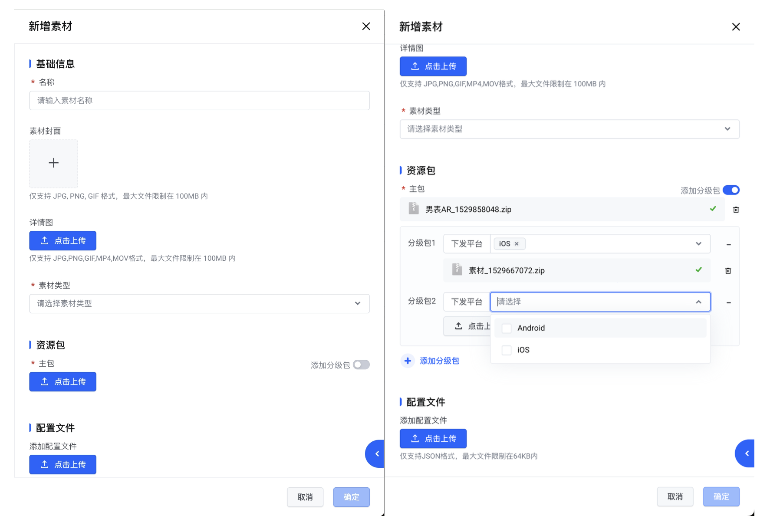Screen dimensions: 770x532
Task: Expand the blue side arrow in left dialog
Action: (376, 454)
